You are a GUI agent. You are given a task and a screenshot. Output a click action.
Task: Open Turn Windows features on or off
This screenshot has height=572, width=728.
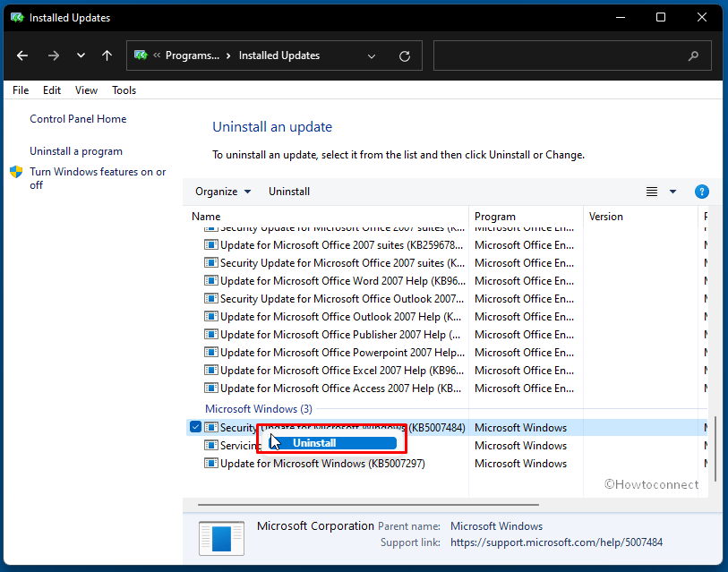[x=98, y=178]
